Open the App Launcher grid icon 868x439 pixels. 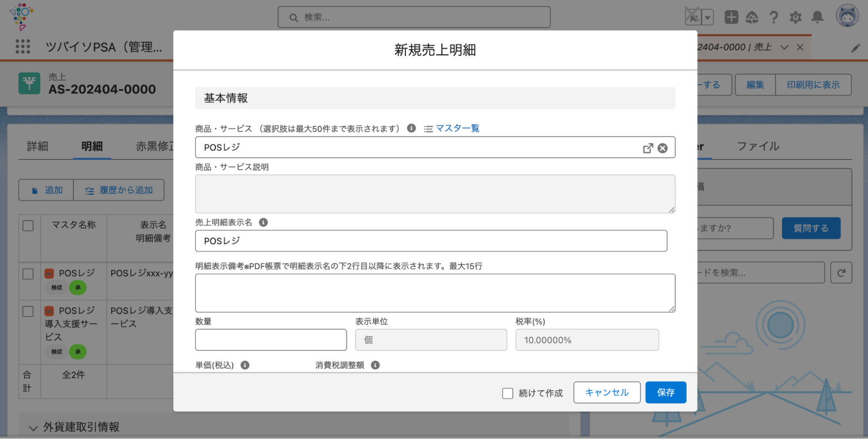coord(23,46)
